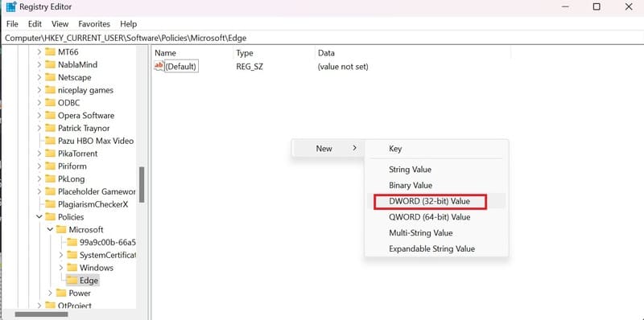Click the Edge folder icon
Viewport: 644px width, 320px height.
tap(72, 281)
